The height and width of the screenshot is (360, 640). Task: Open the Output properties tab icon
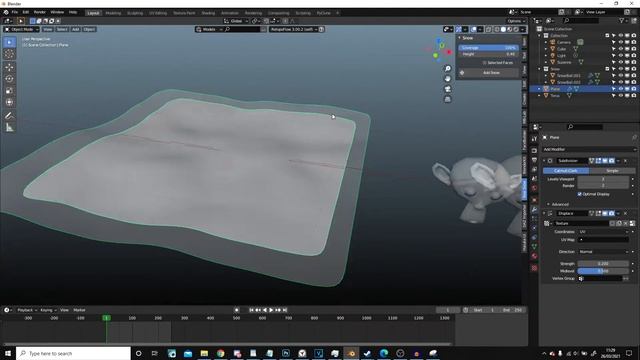tap(534, 160)
